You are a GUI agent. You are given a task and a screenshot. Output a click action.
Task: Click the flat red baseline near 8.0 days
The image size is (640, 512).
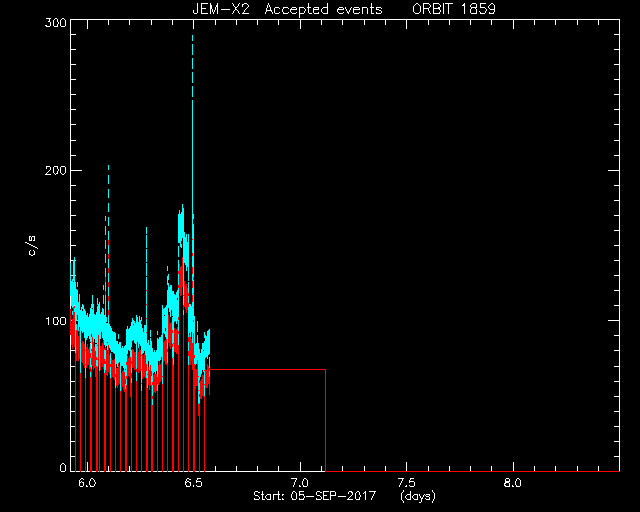[x=513, y=471]
